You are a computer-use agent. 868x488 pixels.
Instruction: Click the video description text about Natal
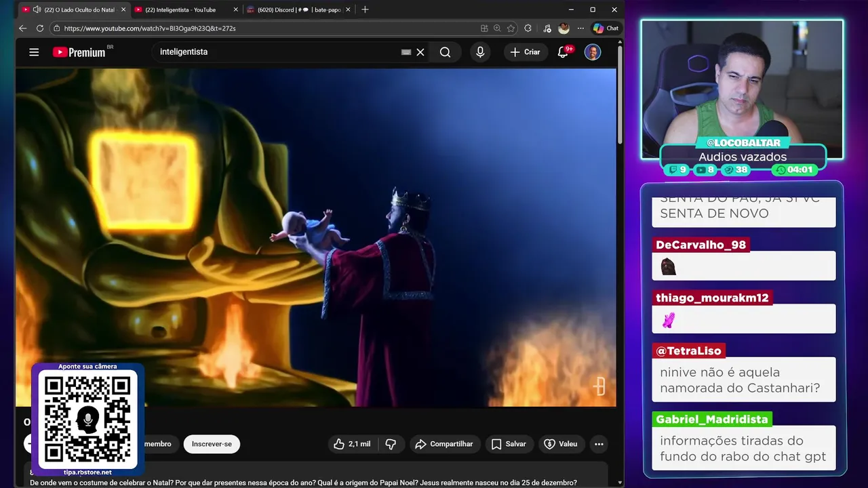303,483
